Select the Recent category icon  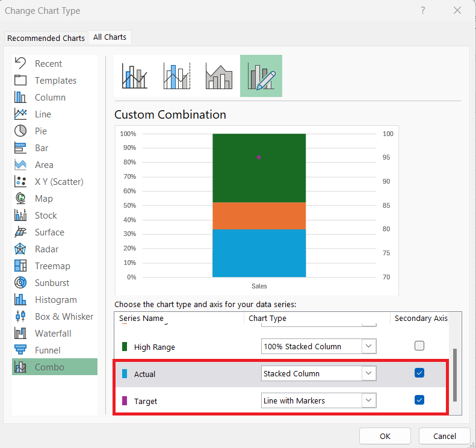(20, 63)
